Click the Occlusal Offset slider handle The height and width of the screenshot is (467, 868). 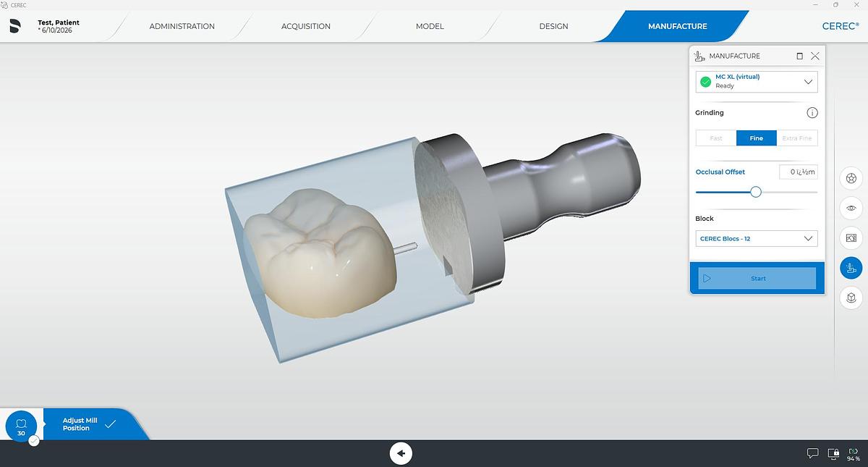pyautogui.click(x=756, y=192)
